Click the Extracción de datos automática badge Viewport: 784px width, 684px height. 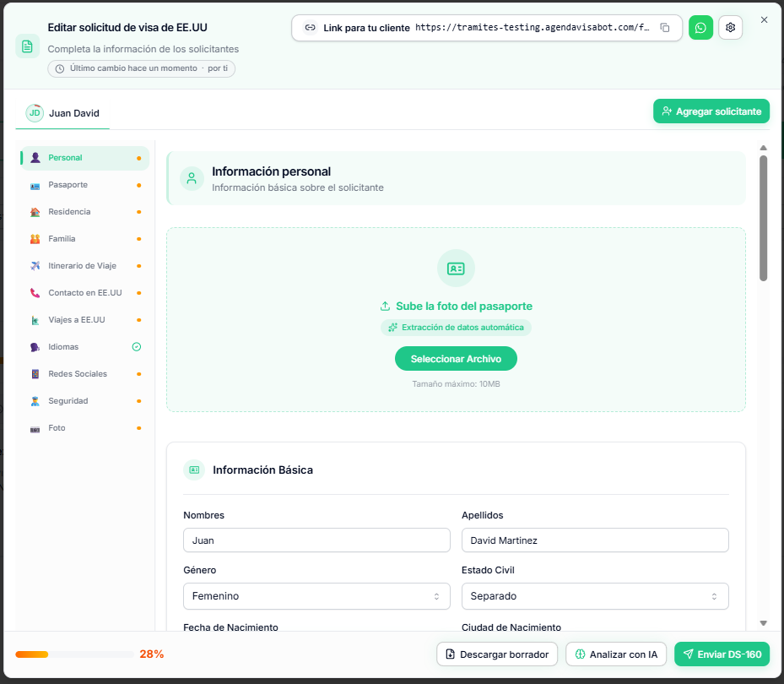point(456,328)
